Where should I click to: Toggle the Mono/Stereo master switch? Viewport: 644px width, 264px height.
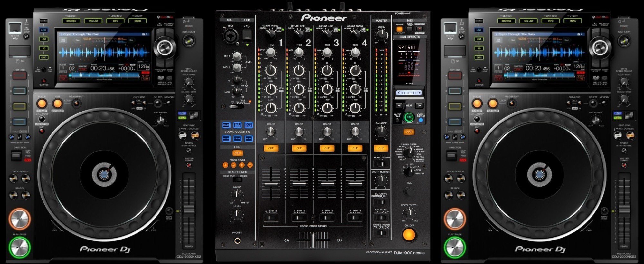point(381,164)
